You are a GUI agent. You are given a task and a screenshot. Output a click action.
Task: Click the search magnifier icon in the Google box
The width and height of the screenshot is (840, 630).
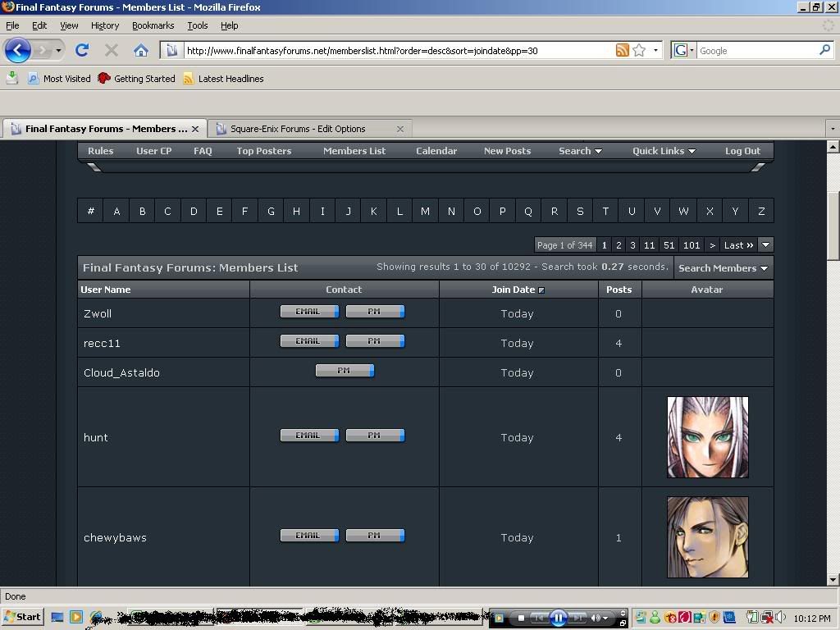click(824, 50)
